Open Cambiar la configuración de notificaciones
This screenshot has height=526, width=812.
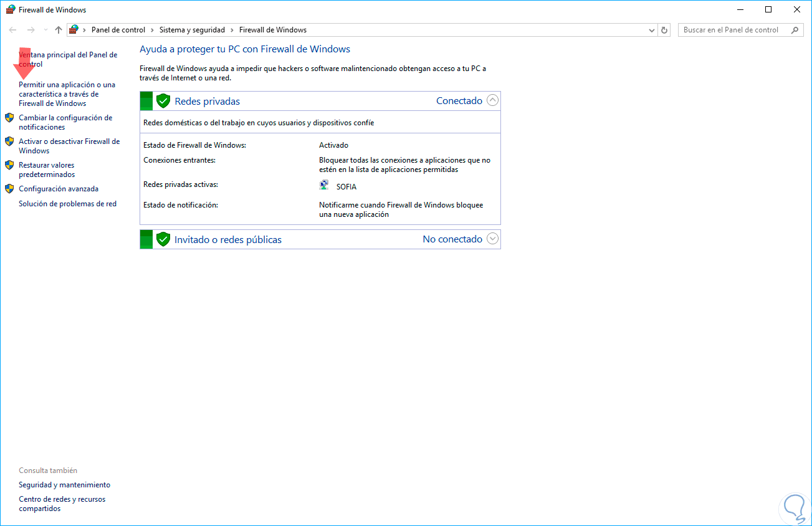click(65, 122)
